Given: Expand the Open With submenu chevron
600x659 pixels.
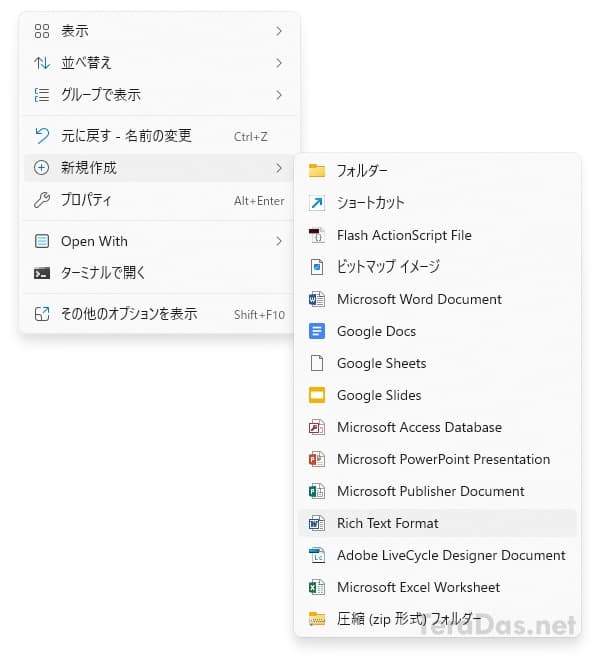Looking at the screenshot, I should click(x=279, y=241).
